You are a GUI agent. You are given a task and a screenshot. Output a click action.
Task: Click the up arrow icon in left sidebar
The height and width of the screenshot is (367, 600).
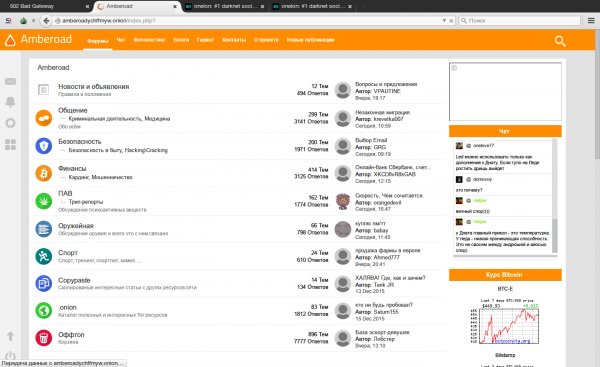tap(10, 336)
